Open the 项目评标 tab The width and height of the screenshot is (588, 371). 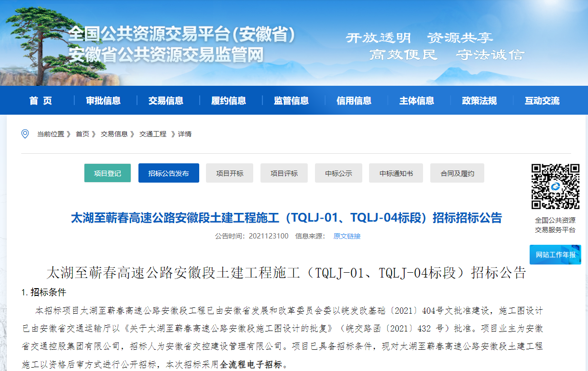coord(284,173)
